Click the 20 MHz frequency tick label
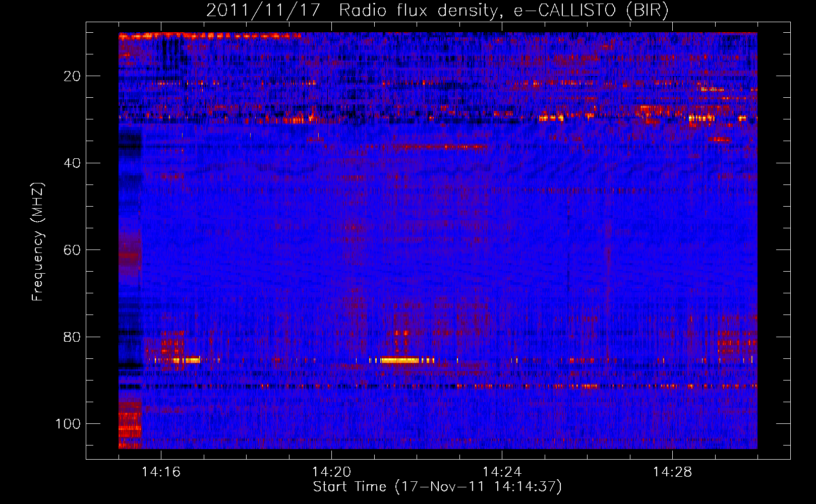 tap(72, 76)
